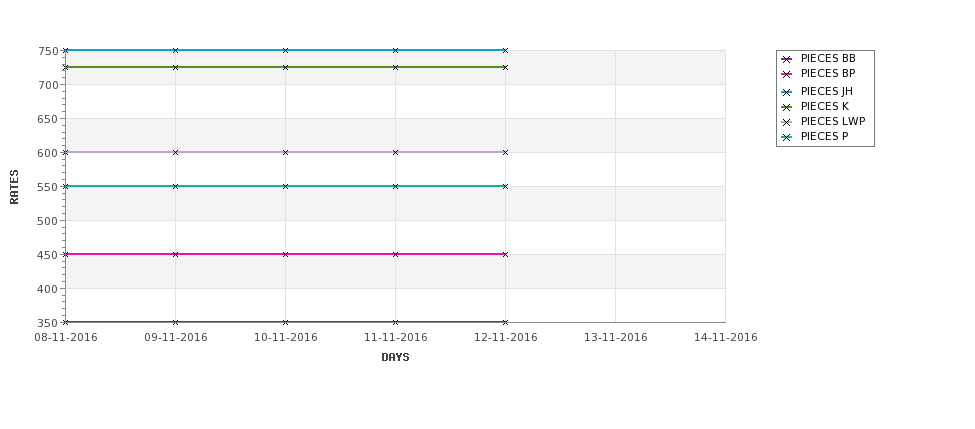
Task: Select the PIECES JH data point on 12-11-2016
Action: (x=506, y=50)
